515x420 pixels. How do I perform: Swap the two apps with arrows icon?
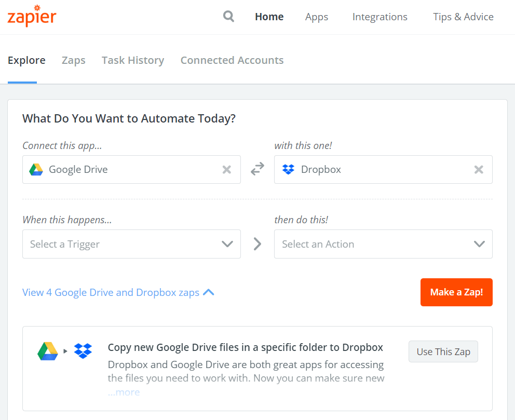(257, 169)
